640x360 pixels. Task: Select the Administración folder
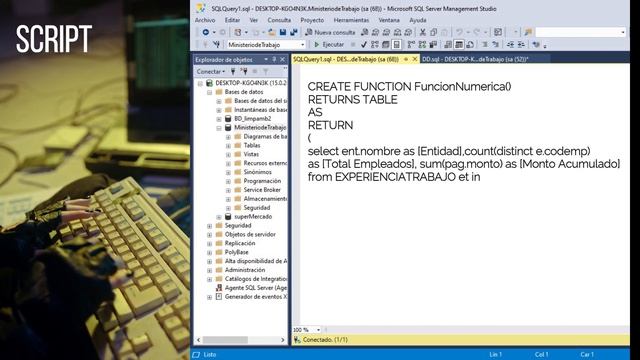coord(244,270)
